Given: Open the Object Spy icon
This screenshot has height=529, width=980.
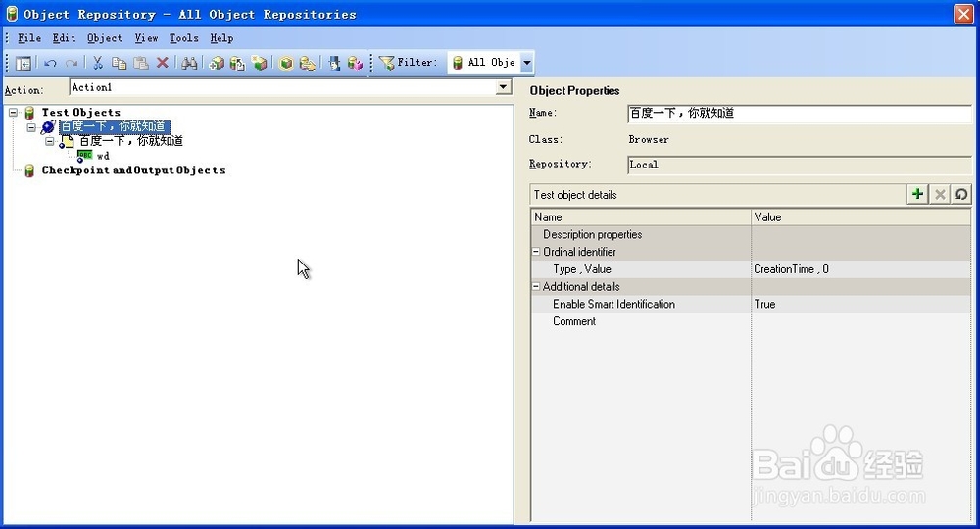Looking at the screenshot, I should pos(334,63).
